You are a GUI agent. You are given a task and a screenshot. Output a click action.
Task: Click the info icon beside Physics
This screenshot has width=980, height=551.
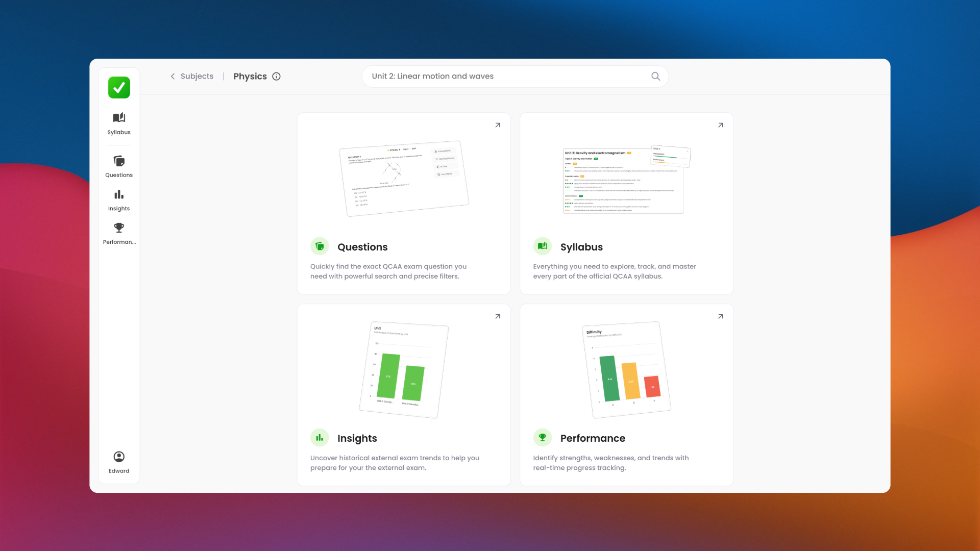[276, 77]
